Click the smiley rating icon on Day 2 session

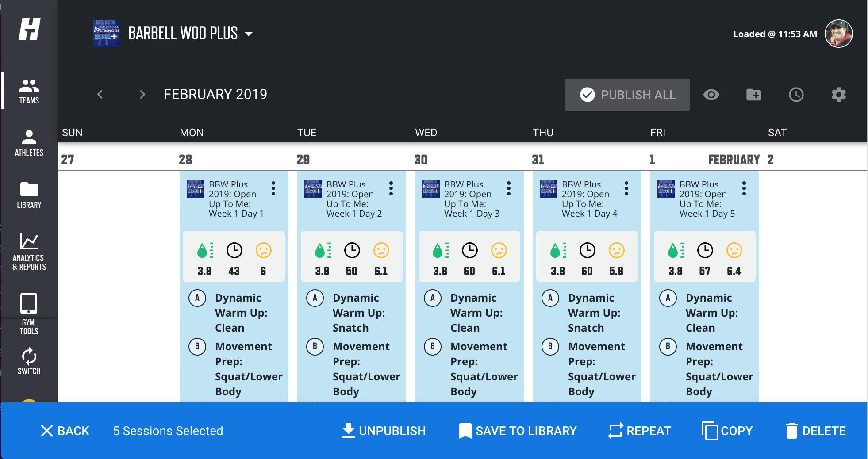click(381, 250)
